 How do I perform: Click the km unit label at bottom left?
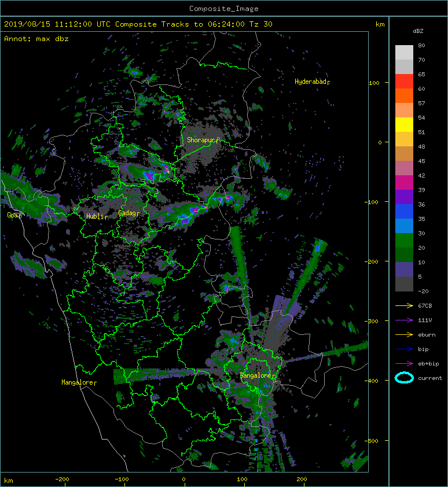coord(9,481)
